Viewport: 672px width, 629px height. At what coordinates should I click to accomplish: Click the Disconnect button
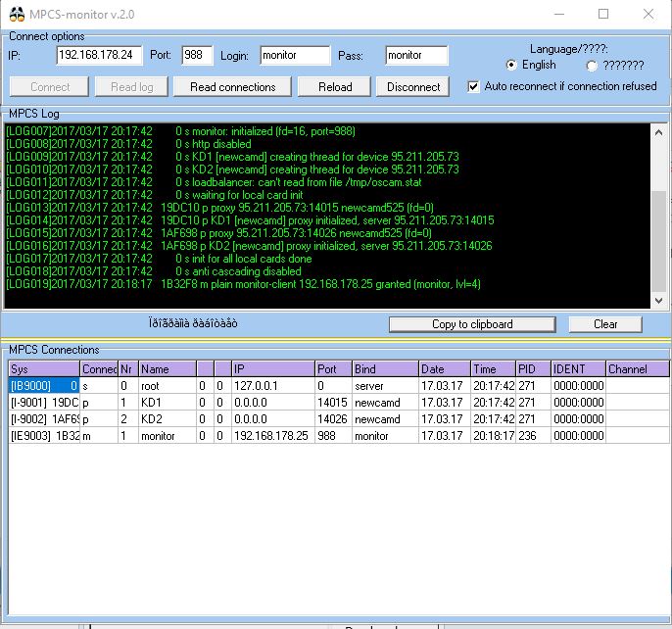(413, 87)
